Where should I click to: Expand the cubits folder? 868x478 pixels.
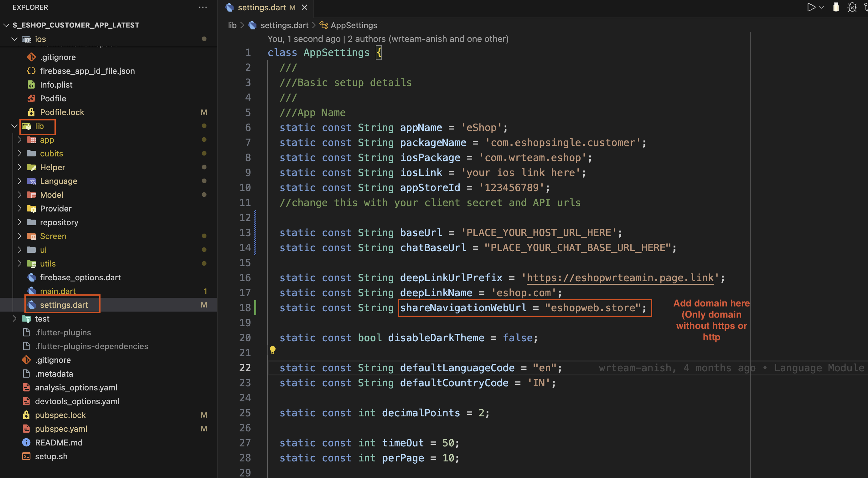tap(19, 154)
